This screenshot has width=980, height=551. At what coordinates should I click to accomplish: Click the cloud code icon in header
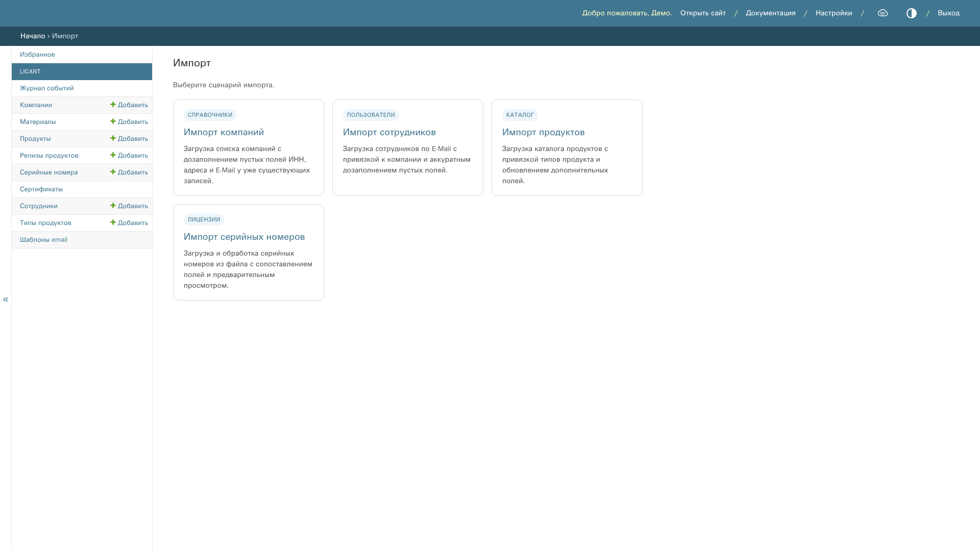click(x=883, y=13)
